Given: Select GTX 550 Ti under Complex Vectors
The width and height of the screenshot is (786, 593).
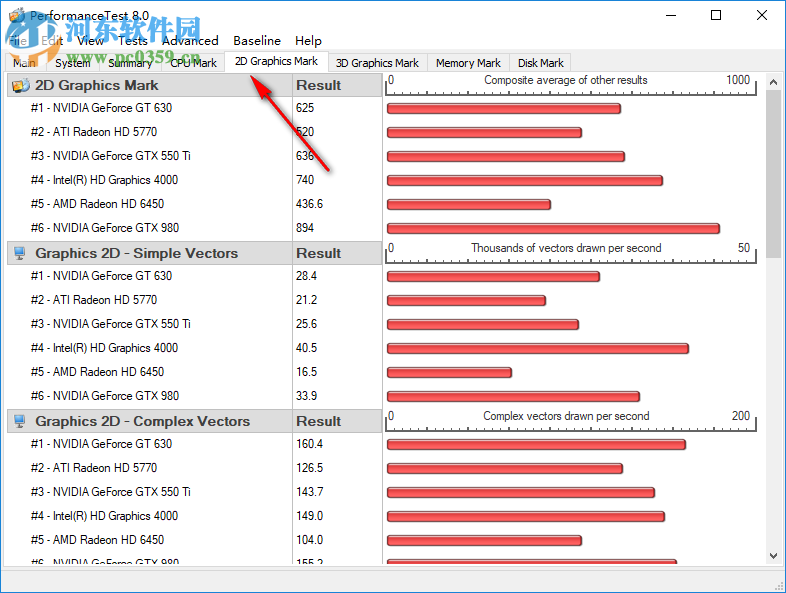Looking at the screenshot, I should [x=111, y=492].
